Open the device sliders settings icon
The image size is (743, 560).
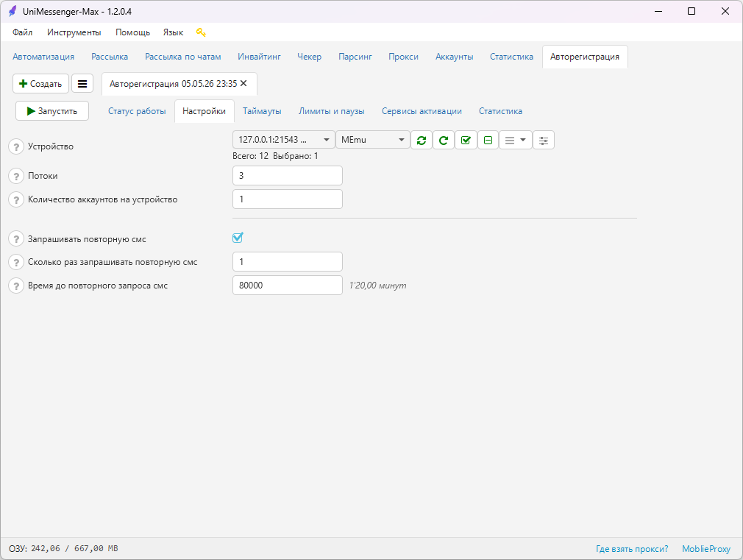pos(544,140)
